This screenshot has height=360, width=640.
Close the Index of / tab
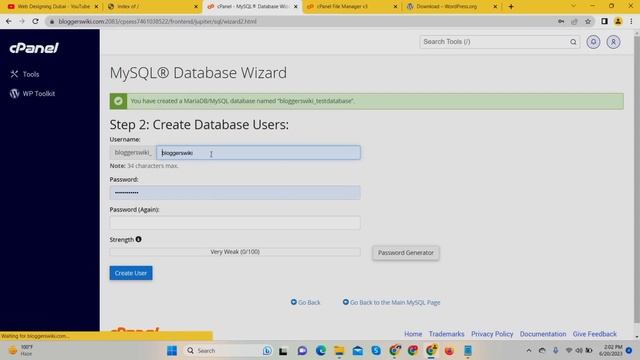[x=196, y=7]
